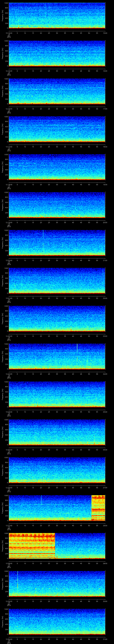Select the '12:16:00' time label
This screenshot has height=644, width=114.
9,109
